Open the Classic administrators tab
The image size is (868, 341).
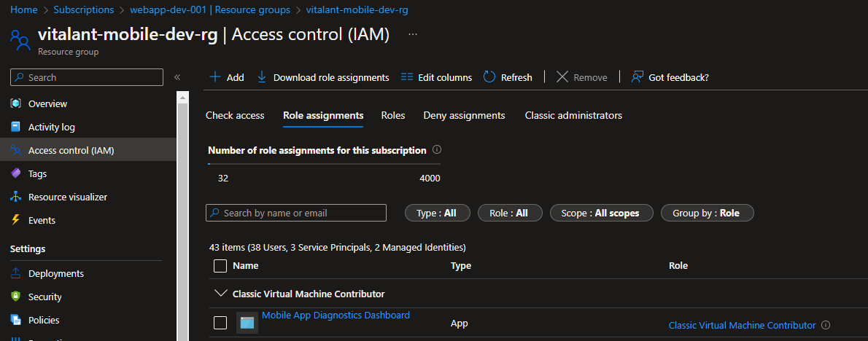point(573,116)
